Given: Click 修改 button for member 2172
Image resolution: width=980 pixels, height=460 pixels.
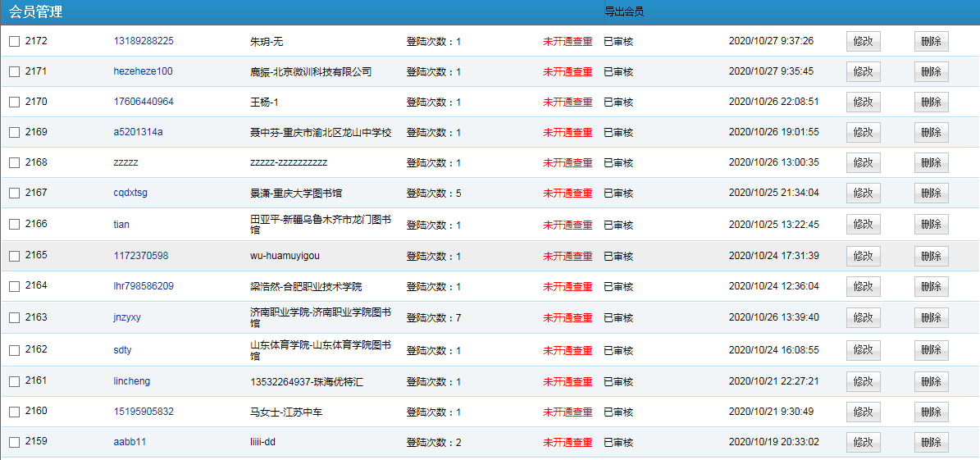Looking at the screenshot, I should [863, 41].
